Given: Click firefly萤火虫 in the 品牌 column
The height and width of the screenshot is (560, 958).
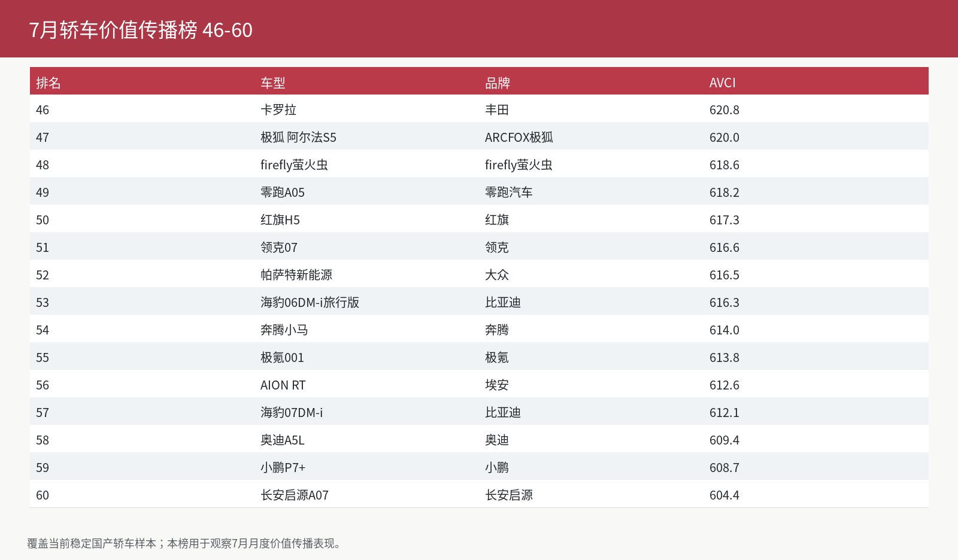Looking at the screenshot, I should click(519, 165).
